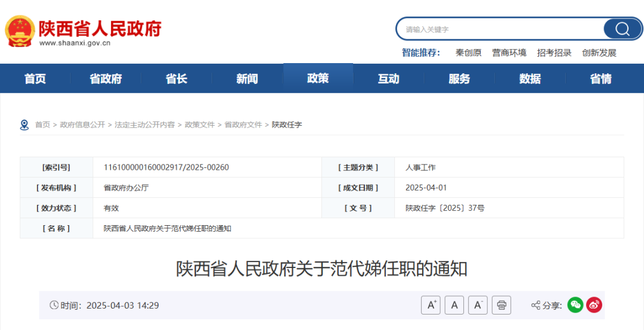Screen dimensions: 644x330
Task: Reset font size with middle A button
Action: [x=454, y=305]
